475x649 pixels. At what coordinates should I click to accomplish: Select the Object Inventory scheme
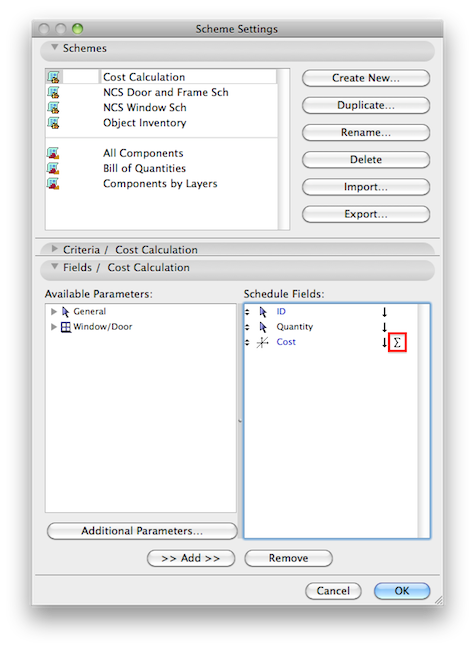coord(161,123)
